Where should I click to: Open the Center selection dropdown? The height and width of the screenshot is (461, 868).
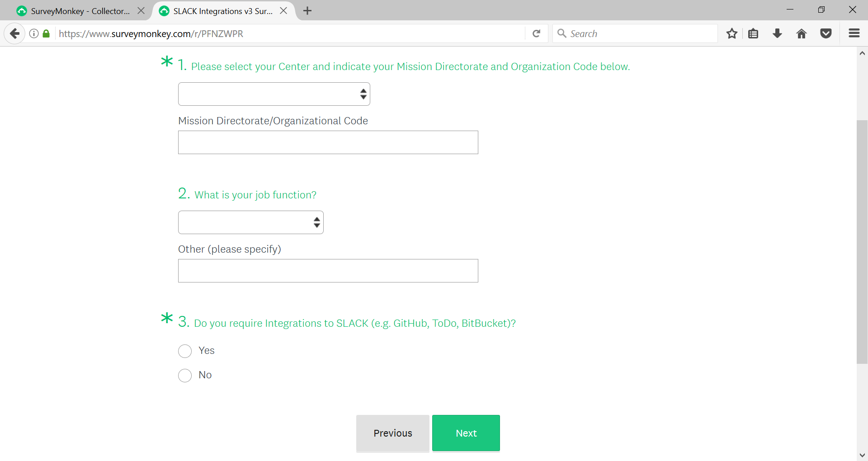274,94
